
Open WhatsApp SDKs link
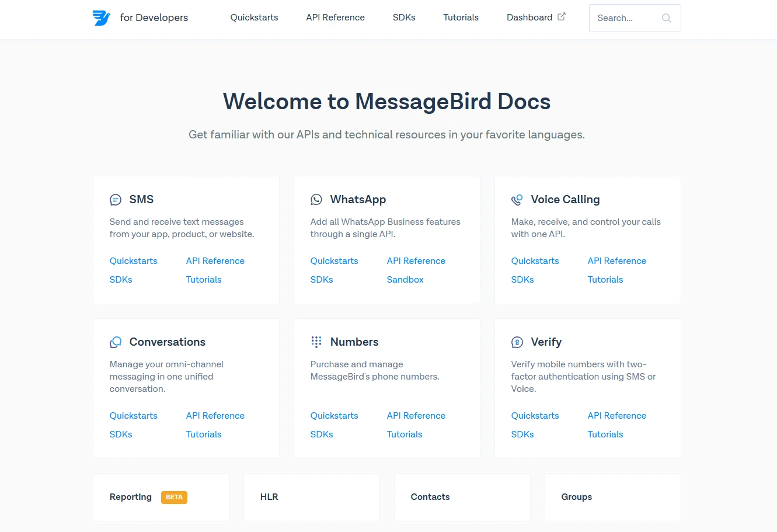pos(322,280)
